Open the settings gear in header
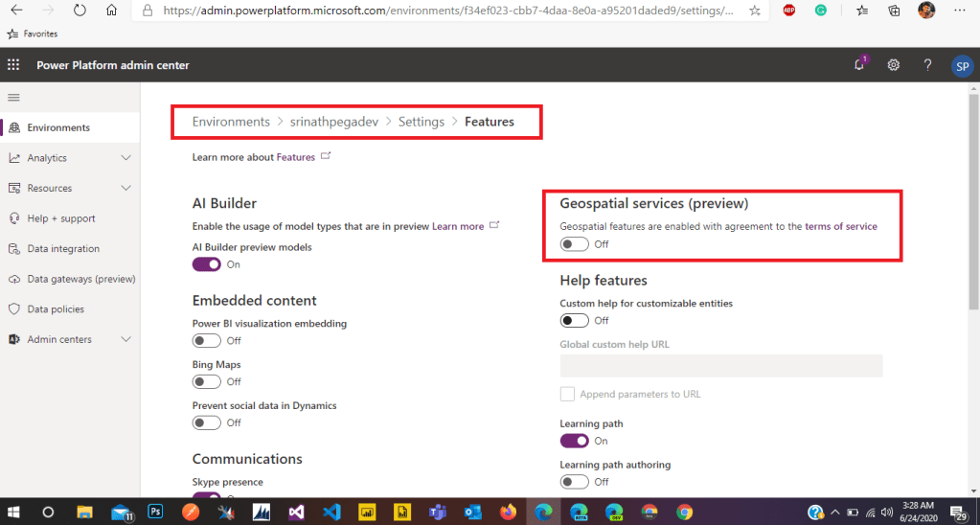 (x=893, y=65)
